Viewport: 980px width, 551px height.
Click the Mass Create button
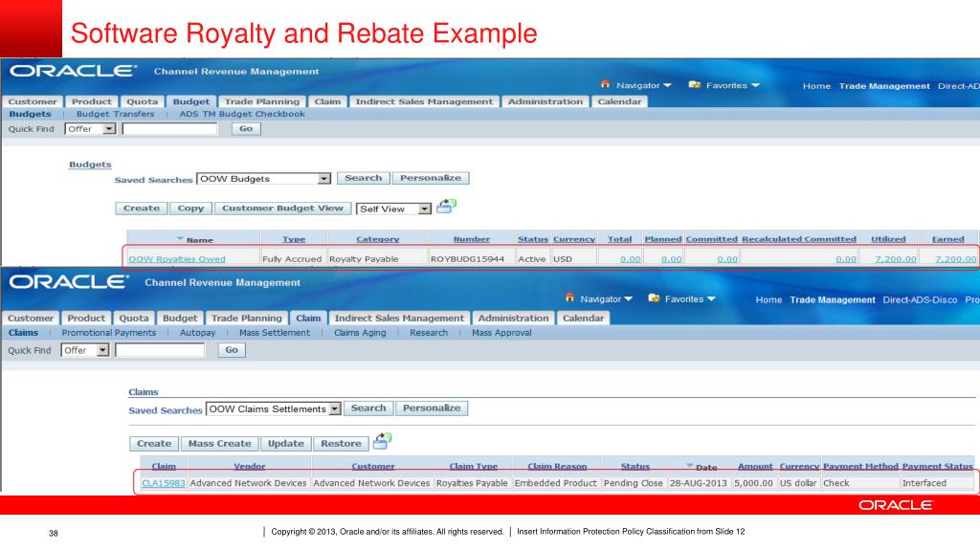pyautogui.click(x=219, y=444)
